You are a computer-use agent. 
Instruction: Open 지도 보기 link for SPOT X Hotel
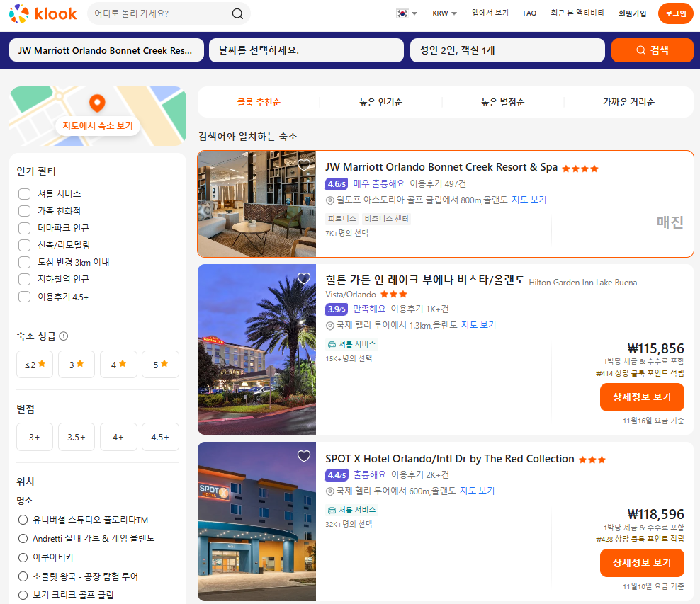pos(478,491)
